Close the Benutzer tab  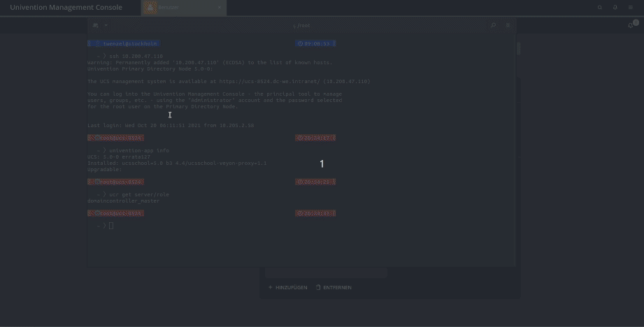pos(219,8)
